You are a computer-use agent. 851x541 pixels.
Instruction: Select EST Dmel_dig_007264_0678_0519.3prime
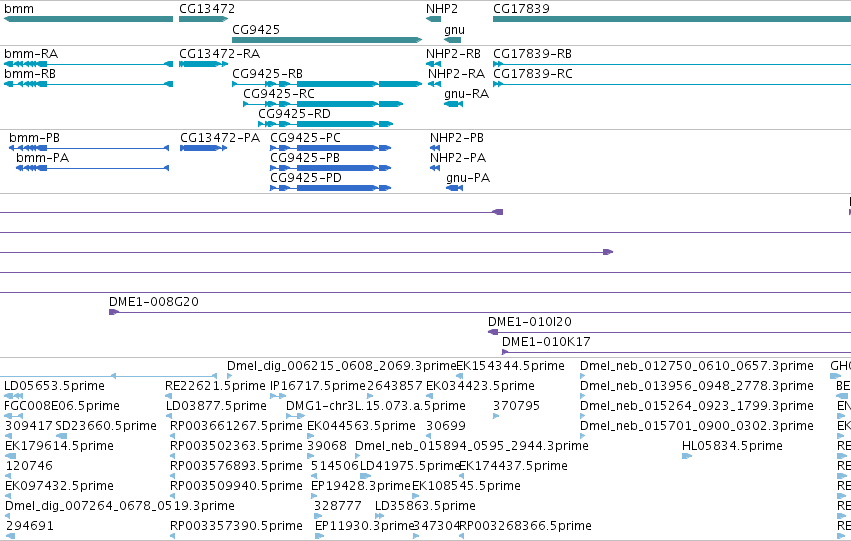8,516
